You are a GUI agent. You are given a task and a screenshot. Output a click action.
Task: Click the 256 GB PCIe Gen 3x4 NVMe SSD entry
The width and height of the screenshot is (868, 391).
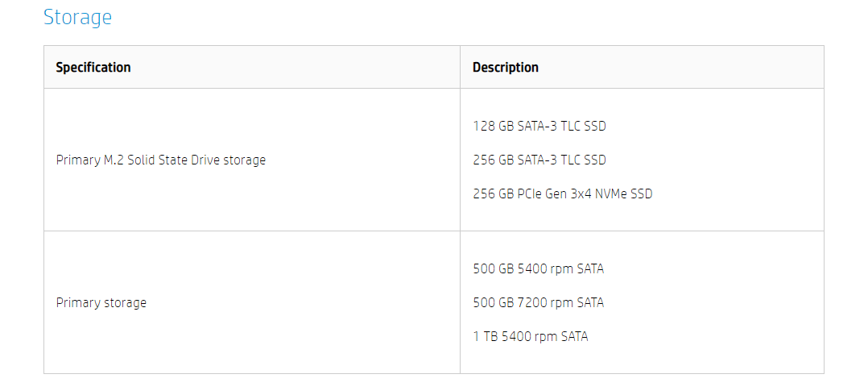coord(562,194)
